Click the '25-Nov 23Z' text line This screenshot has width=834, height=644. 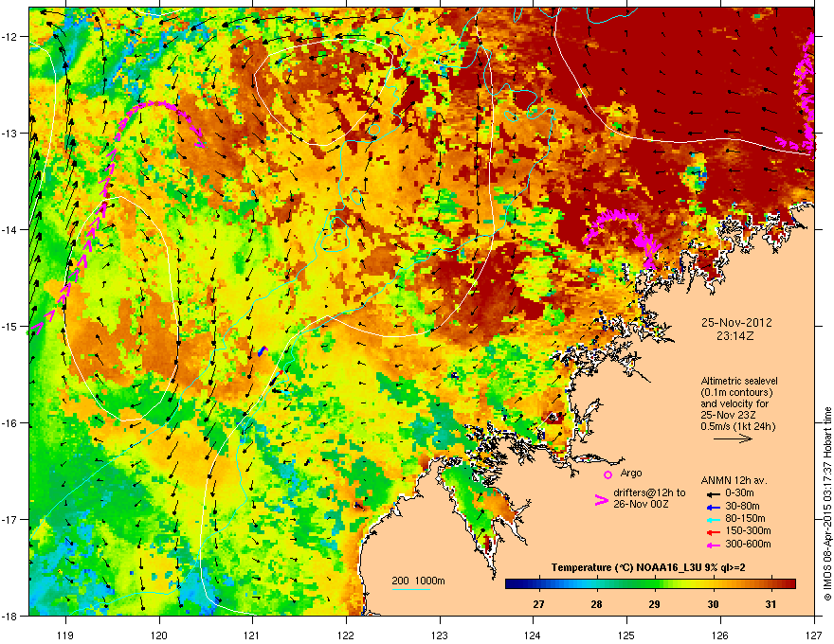coord(726,415)
